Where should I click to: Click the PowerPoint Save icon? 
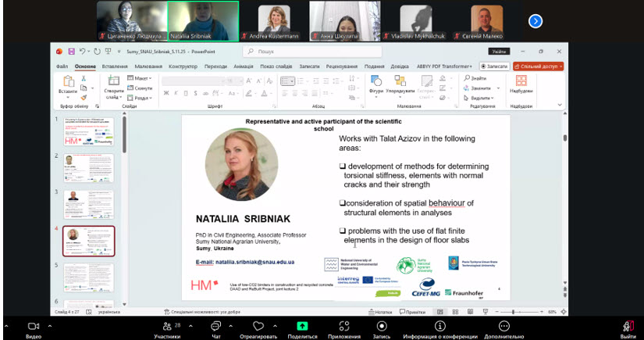coord(71,52)
